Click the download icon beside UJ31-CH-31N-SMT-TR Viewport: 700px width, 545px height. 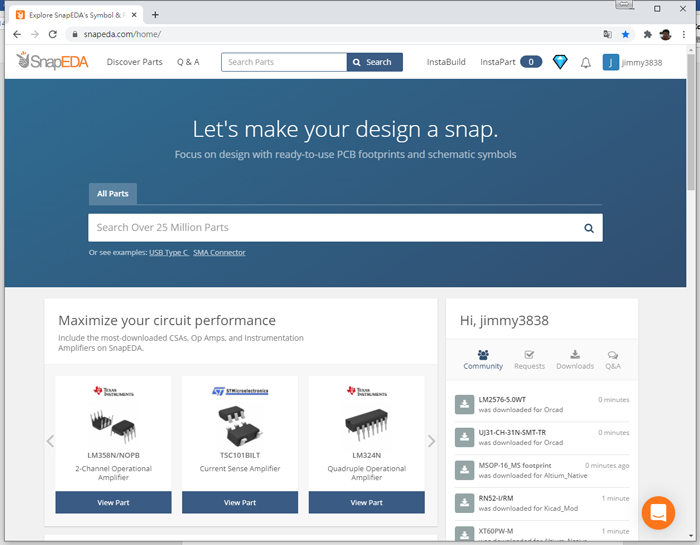(x=464, y=437)
